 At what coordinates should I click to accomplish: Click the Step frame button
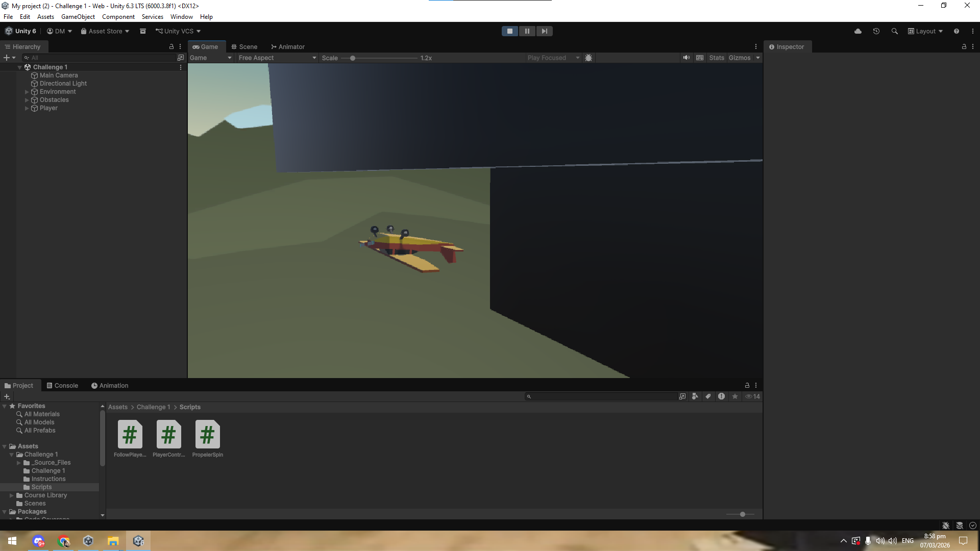544,31
